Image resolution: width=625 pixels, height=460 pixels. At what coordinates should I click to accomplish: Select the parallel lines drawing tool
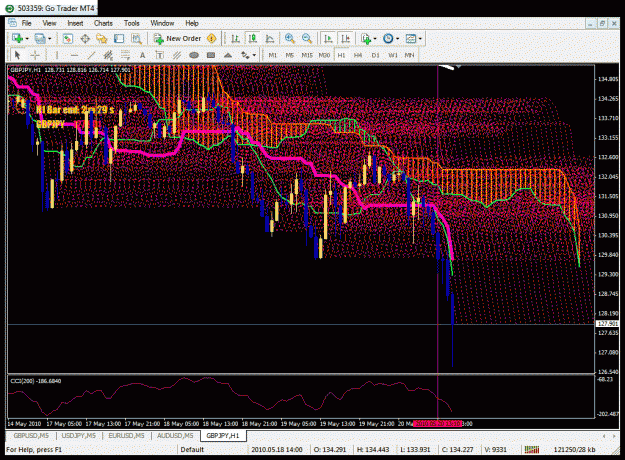tap(177, 55)
